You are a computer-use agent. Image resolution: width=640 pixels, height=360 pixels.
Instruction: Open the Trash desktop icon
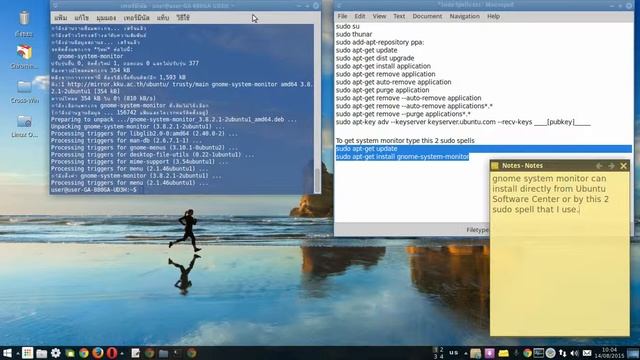coord(24,24)
